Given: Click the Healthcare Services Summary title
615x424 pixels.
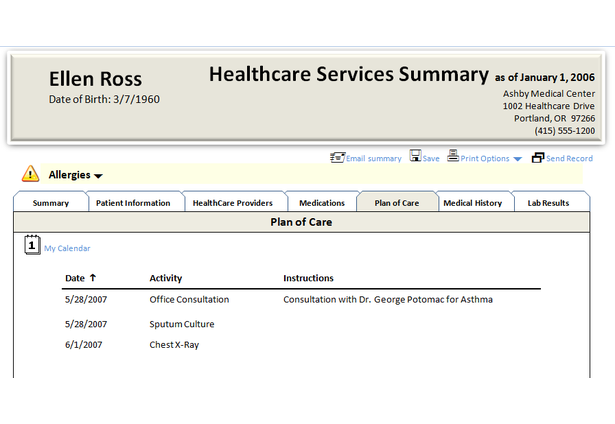Looking at the screenshot, I should (x=349, y=74).
